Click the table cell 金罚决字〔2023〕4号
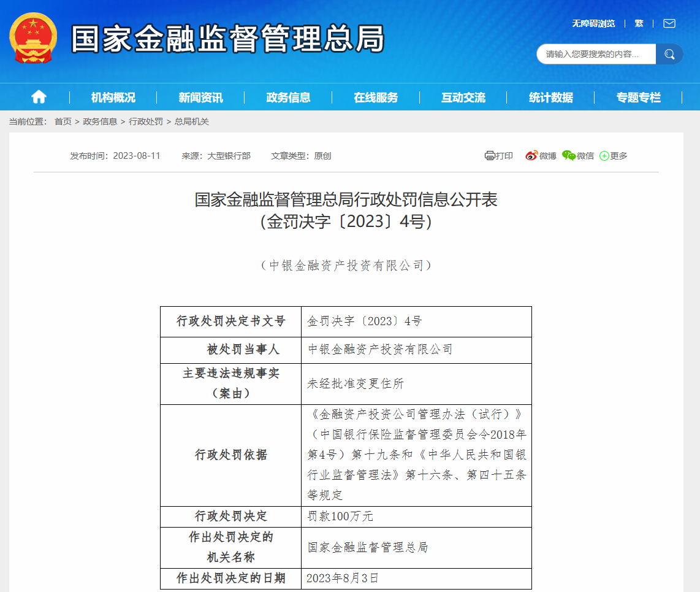 pyautogui.click(x=364, y=321)
